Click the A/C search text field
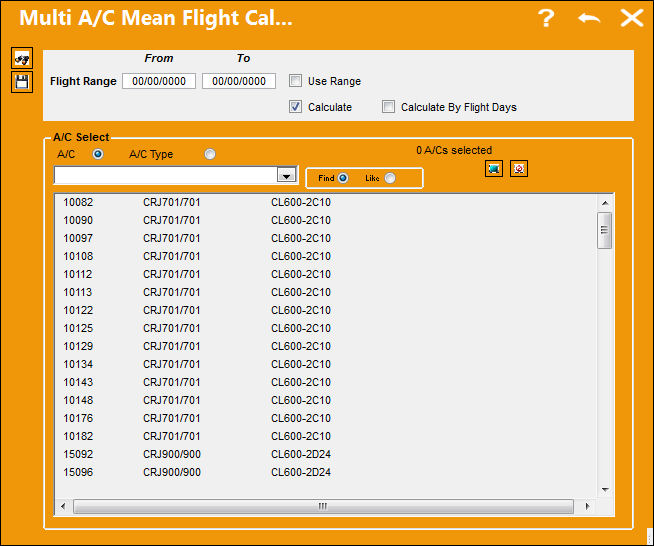654x546 pixels. [x=166, y=175]
